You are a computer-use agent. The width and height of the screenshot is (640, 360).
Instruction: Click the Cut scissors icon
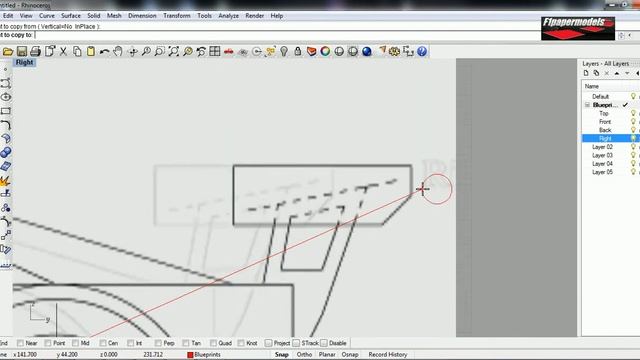(63, 51)
